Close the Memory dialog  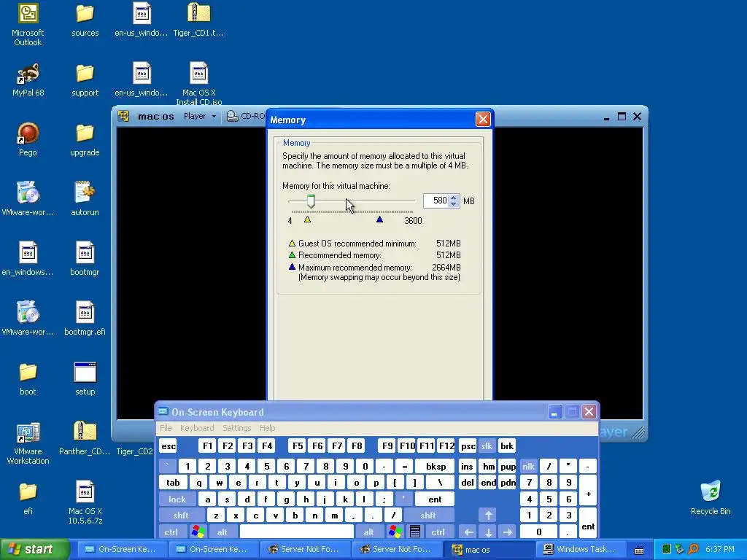483,120
